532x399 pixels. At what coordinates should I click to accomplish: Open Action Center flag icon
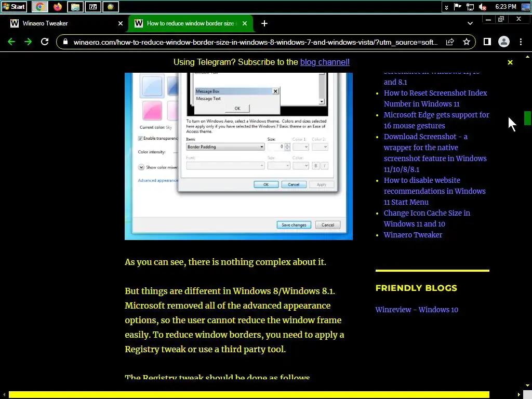(458, 6)
